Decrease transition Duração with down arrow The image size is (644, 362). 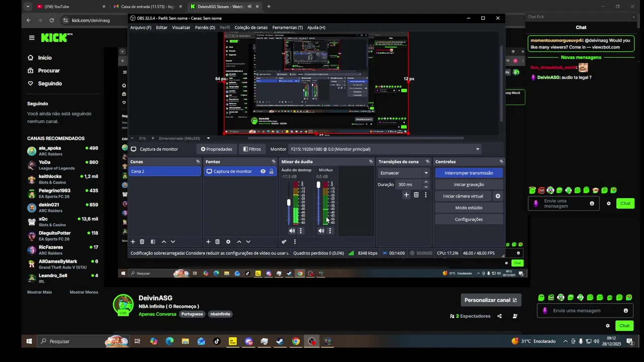[x=426, y=187]
